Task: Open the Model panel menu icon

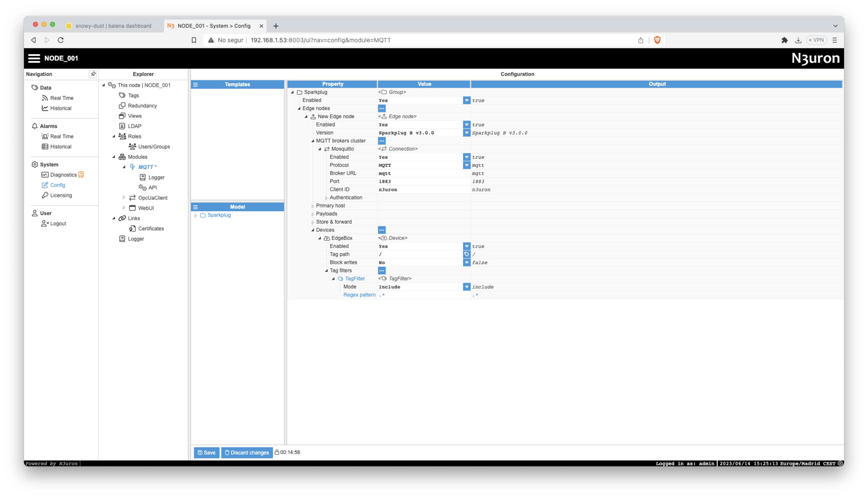Action: [195, 207]
